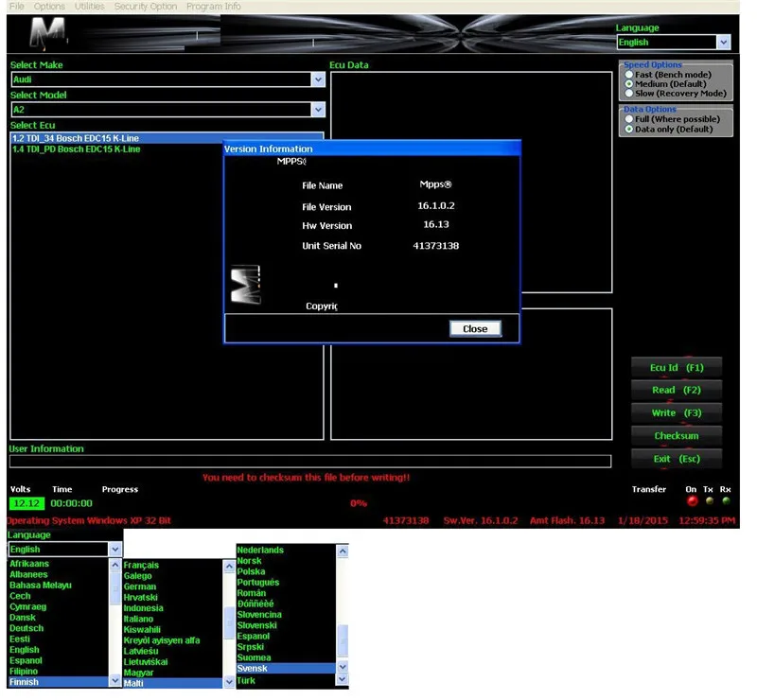Click the MPPS logo in header

[x=47, y=33]
